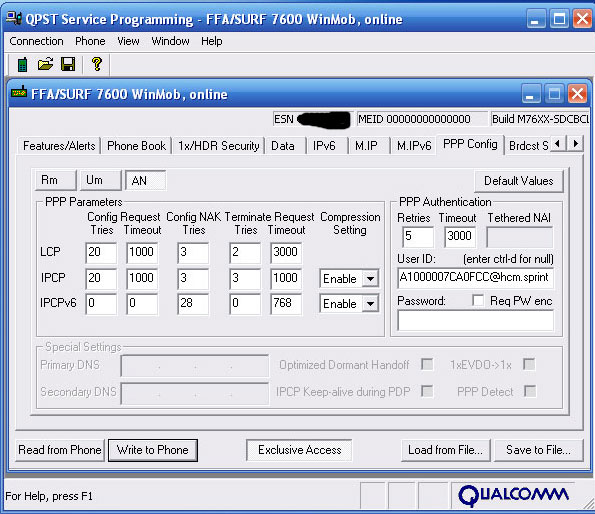Click the green phone toolbar icon

22,64
